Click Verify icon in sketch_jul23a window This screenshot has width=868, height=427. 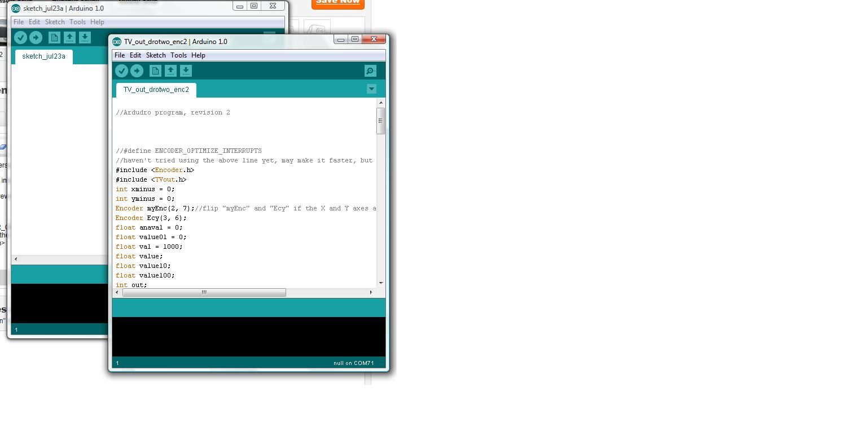pyautogui.click(x=20, y=37)
